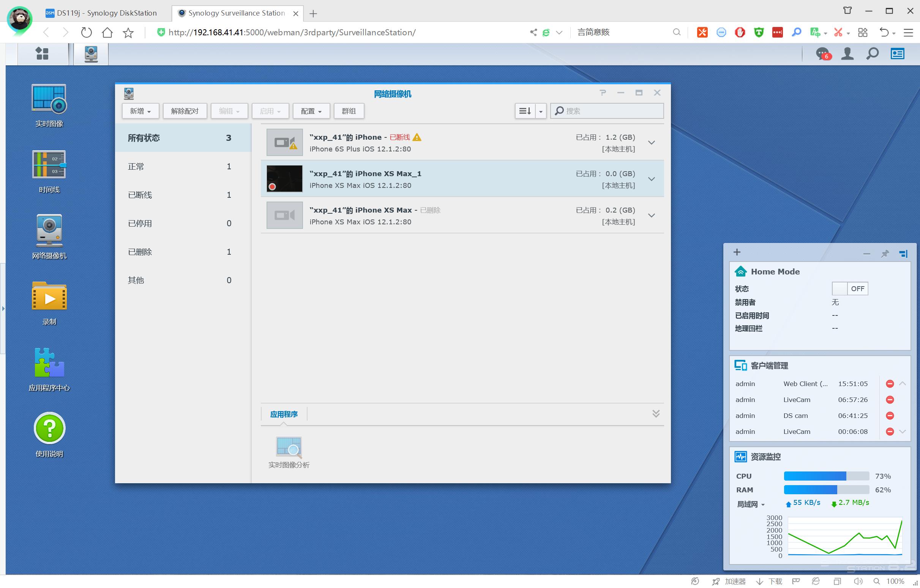
Task: Open 使用说明 help icon
Action: (49, 428)
